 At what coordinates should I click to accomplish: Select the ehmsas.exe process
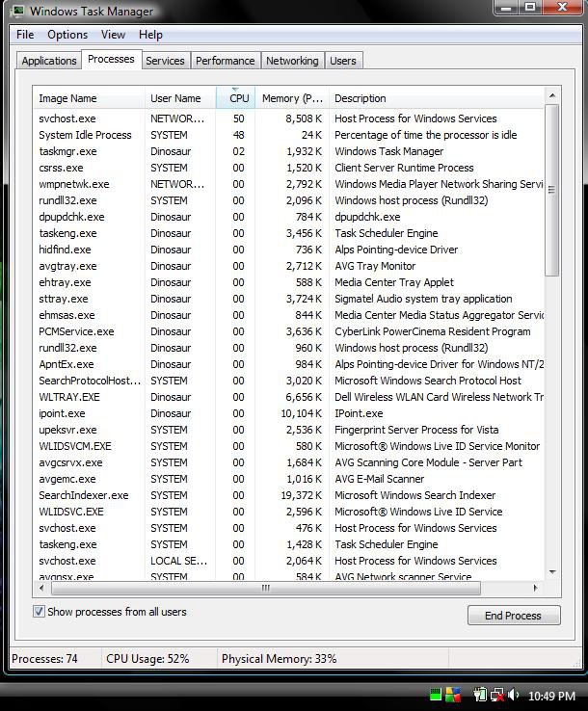(288, 315)
